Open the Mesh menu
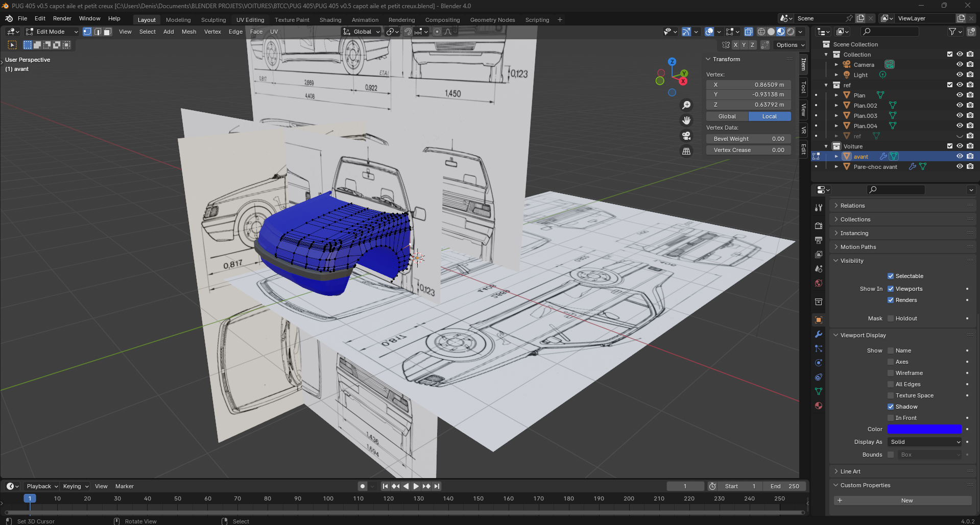980x525 pixels. point(189,32)
